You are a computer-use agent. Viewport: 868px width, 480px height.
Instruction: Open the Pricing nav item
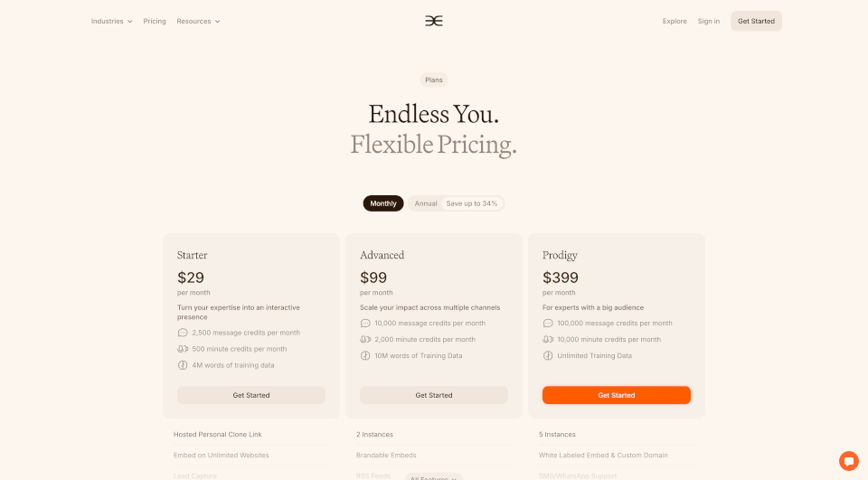[155, 21]
